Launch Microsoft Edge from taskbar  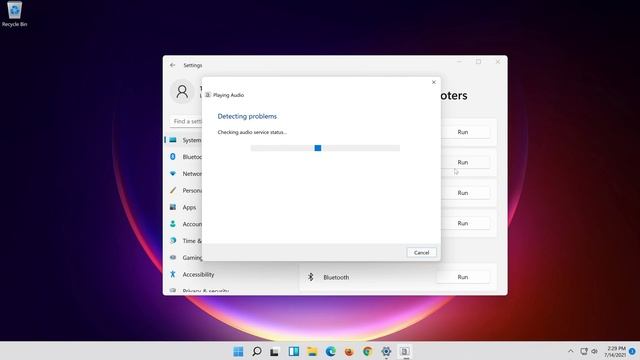(x=330, y=351)
